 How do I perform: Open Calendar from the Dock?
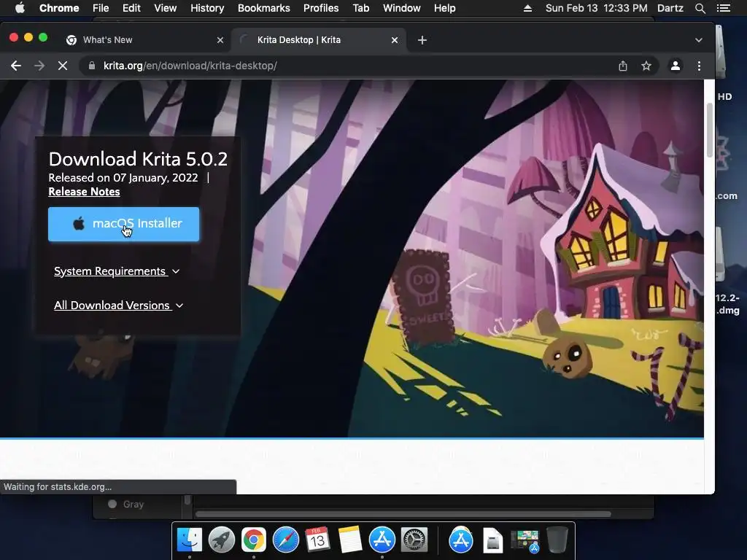pyautogui.click(x=317, y=540)
